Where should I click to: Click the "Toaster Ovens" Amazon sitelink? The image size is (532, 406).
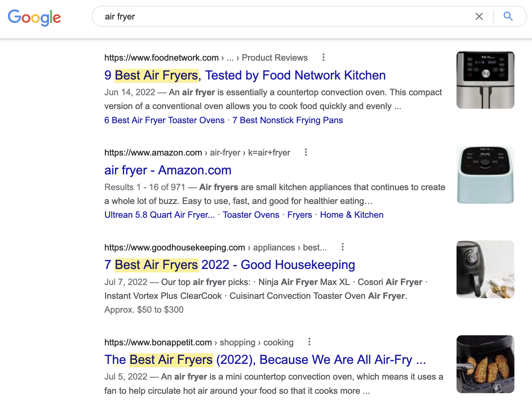(x=251, y=215)
